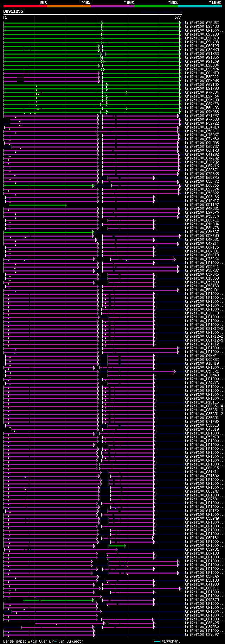Select label UniRef100_A2QVV3
225x644 pixels.
click(x=202, y=383)
